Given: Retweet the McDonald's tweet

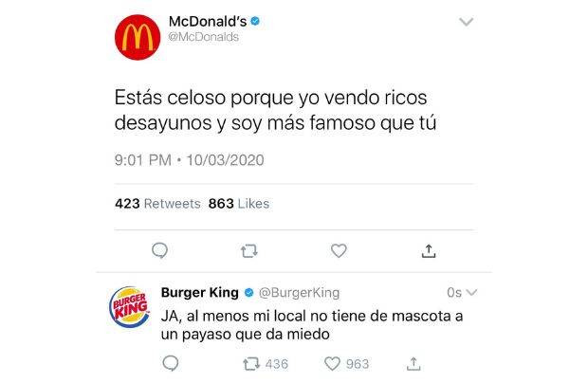Looking at the screenshot, I should pos(249,250).
